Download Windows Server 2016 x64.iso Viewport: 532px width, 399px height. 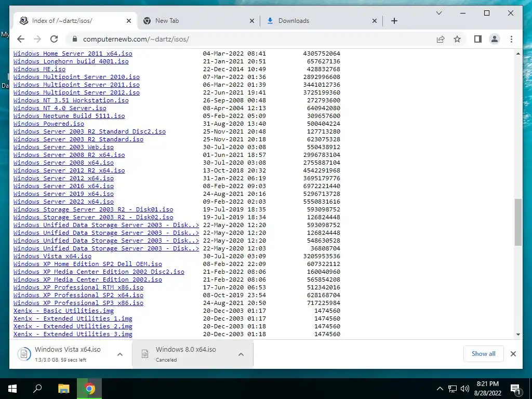tap(63, 187)
